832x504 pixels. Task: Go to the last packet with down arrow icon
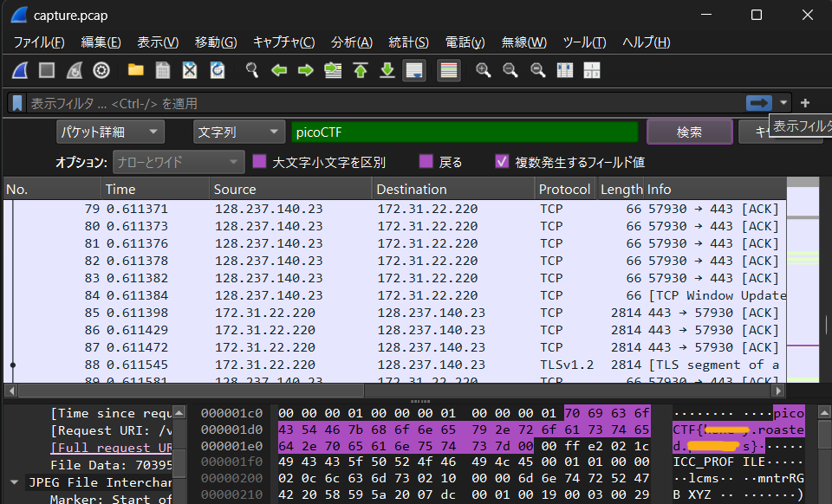pyautogui.click(x=387, y=70)
